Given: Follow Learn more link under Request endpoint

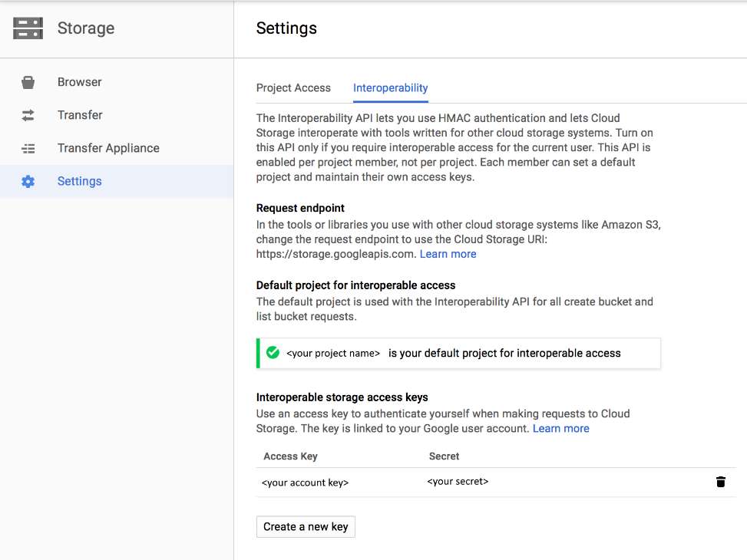Looking at the screenshot, I should click(448, 254).
